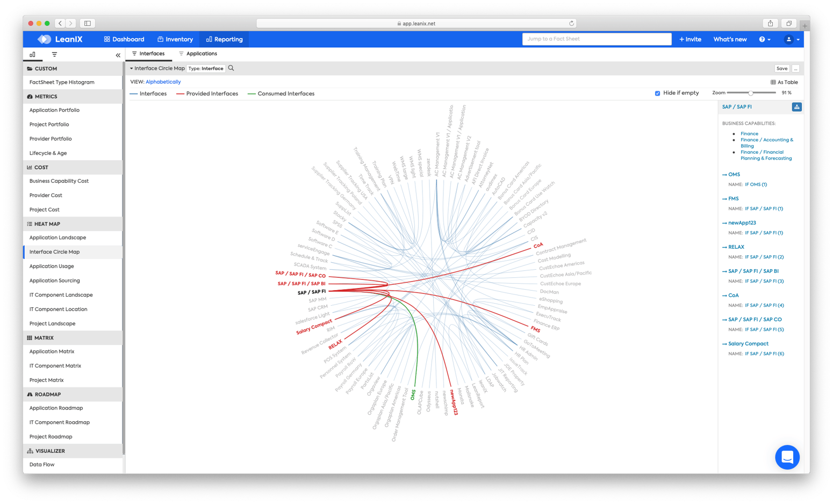This screenshot has width=833, height=504.
Task: Click the Alphabetically view link
Action: pyautogui.click(x=163, y=82)
